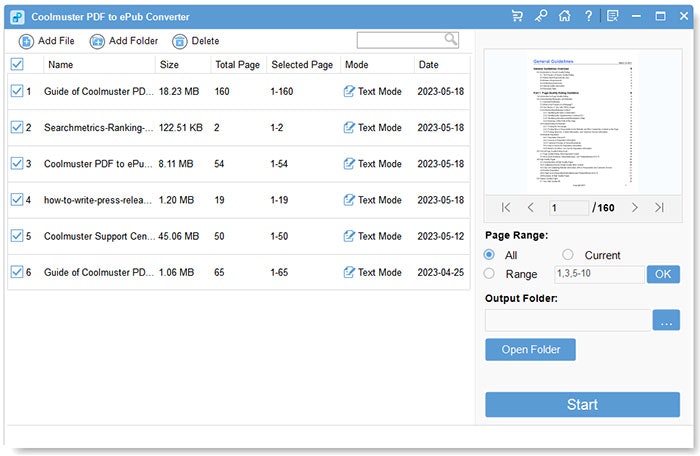Click the Add File label
Screen dimensions: 700x456
pos(56,41)
